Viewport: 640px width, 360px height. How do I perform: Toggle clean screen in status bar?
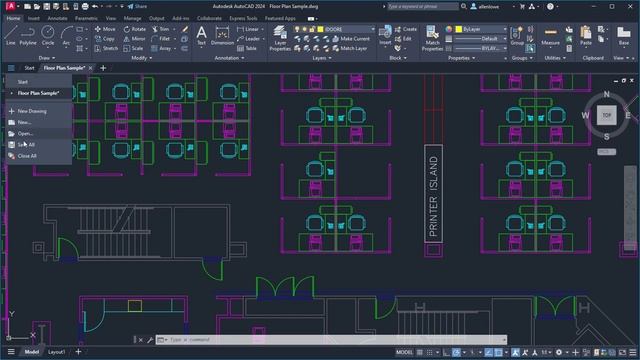coord(622,352)
